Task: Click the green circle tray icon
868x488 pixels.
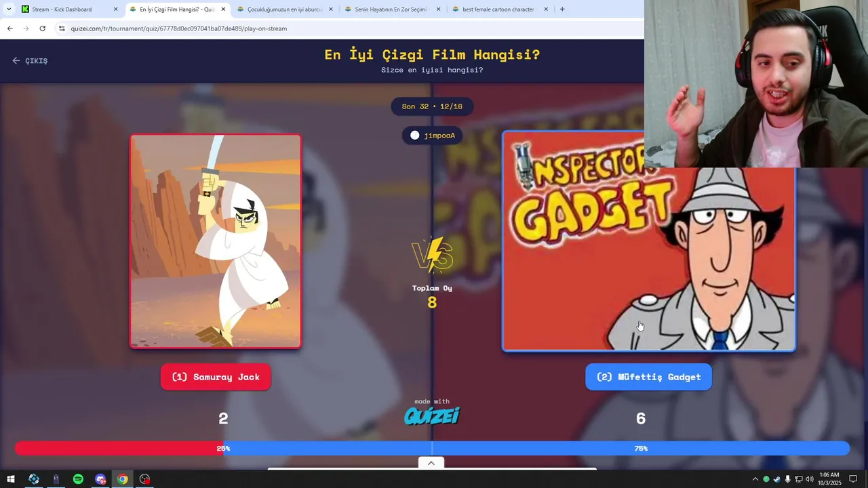Action: point(766,479)
